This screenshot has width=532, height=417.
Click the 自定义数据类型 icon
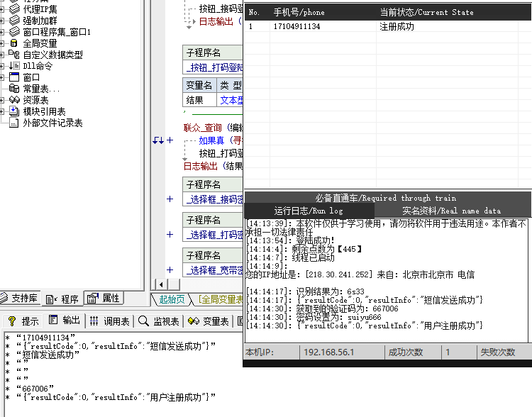point(14,55)
